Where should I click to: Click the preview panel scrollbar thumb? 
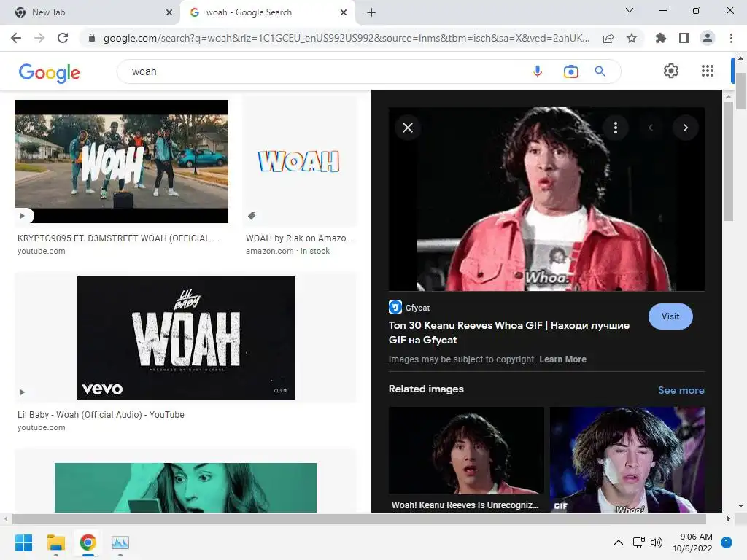point(728,161)
